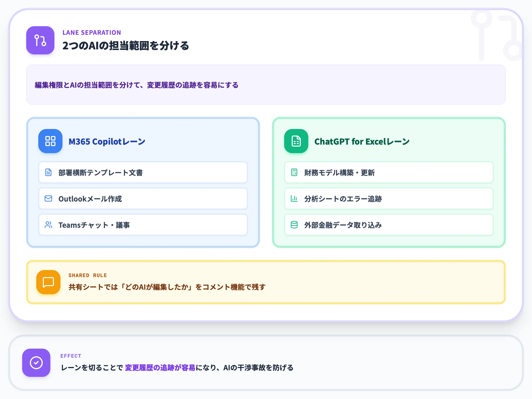
Task: Click the calculator icon beside 財務モデル構築・更新
Action: (294, 172)
